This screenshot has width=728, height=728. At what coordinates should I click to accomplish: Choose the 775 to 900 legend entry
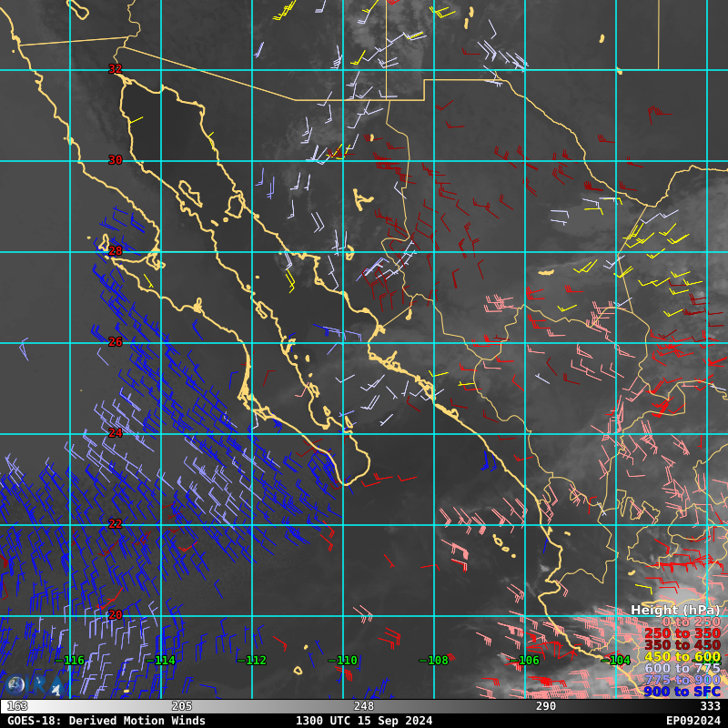tap(682, 680)
